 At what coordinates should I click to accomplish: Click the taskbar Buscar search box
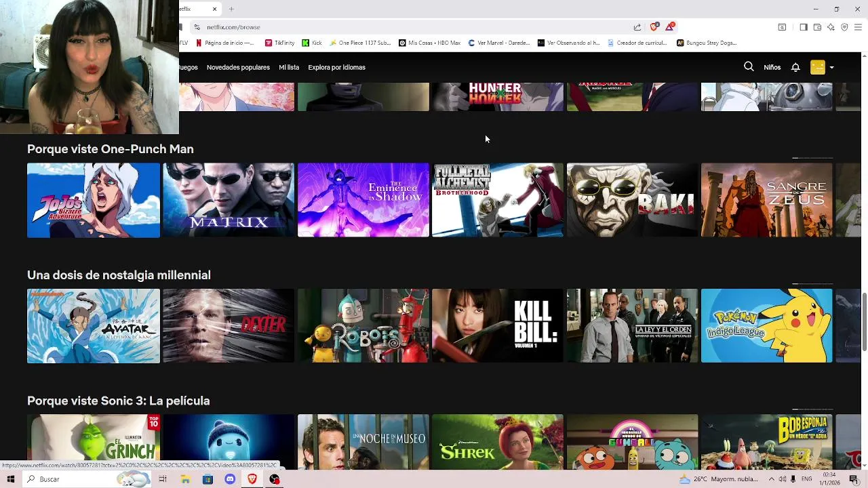point(86,479)
